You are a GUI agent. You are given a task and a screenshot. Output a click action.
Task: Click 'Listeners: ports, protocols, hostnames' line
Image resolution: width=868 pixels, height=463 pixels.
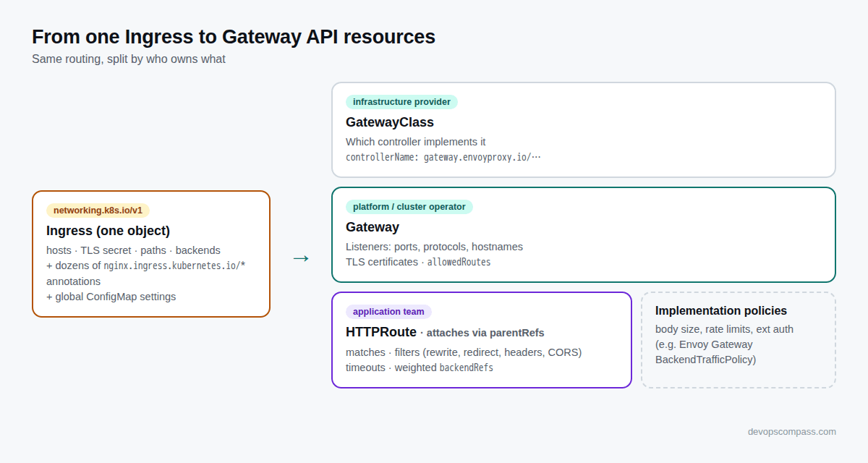(x=434, y=247)
